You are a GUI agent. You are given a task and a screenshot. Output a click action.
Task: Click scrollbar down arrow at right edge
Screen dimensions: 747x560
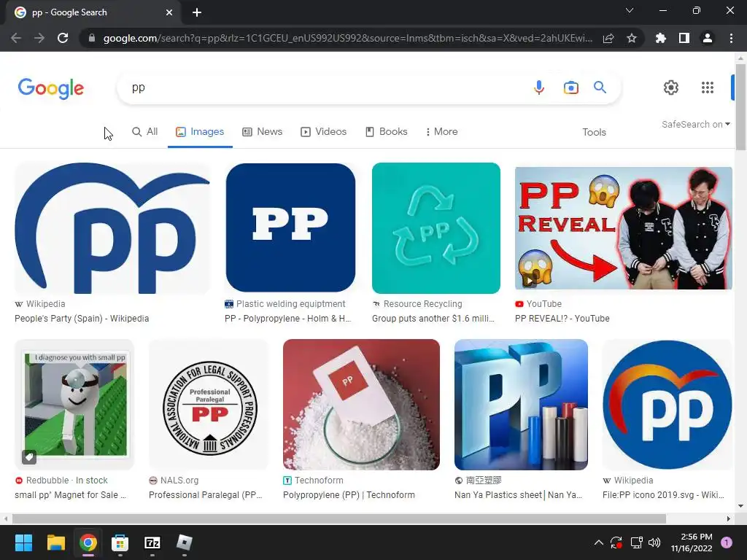740,506
